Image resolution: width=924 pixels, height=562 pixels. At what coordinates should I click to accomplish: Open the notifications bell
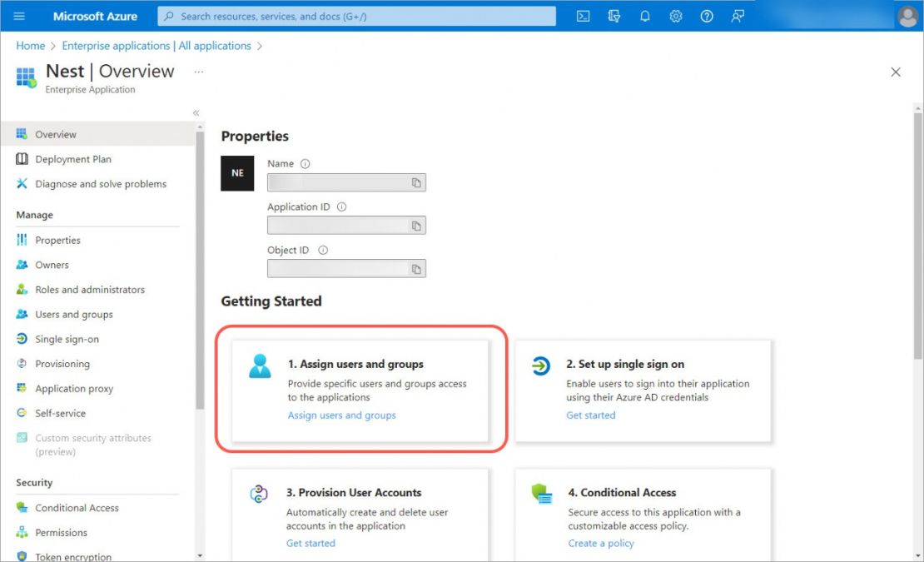point(645,16)
